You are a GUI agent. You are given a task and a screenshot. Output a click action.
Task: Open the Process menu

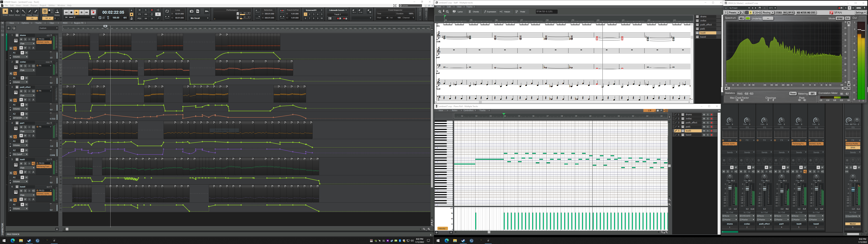pos(34,5)
